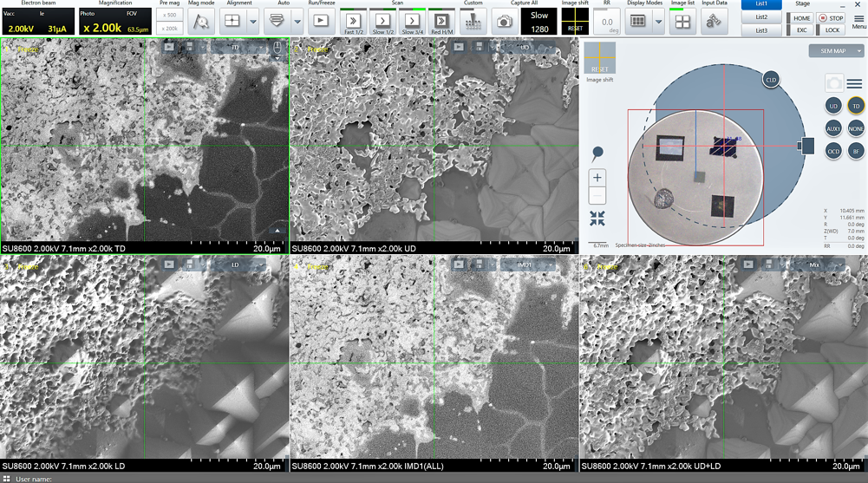Start the Fast 1/2 scan

353,22
